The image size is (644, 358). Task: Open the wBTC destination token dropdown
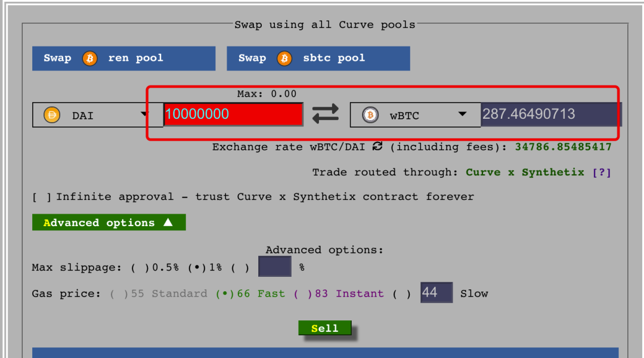tap(415, 115)
